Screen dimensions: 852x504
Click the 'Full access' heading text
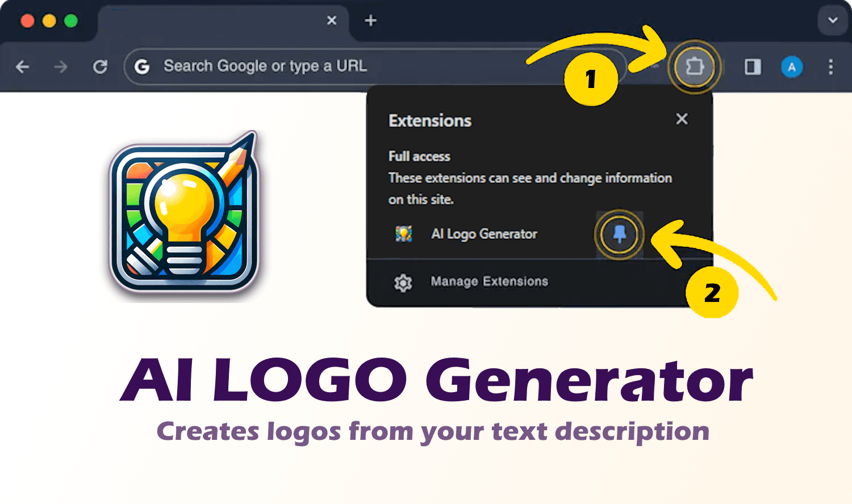pos(419,157)
